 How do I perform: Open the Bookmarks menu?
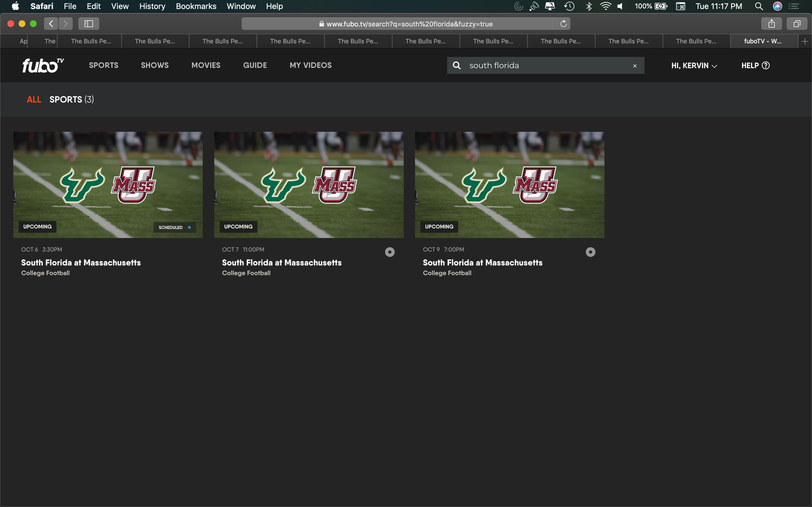[x=196, y=6]
